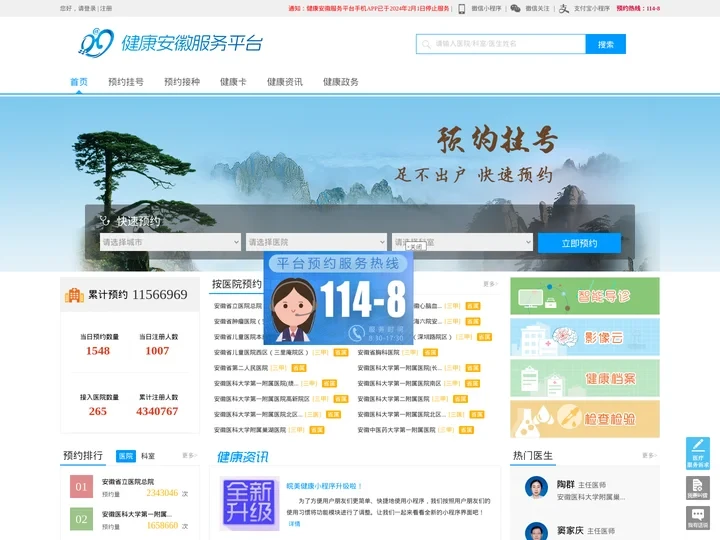Click the stethoscope icon next to 快速预约
Image resolution: width=720 pixels, height=540 pixels.
click(x=105, y=221)
